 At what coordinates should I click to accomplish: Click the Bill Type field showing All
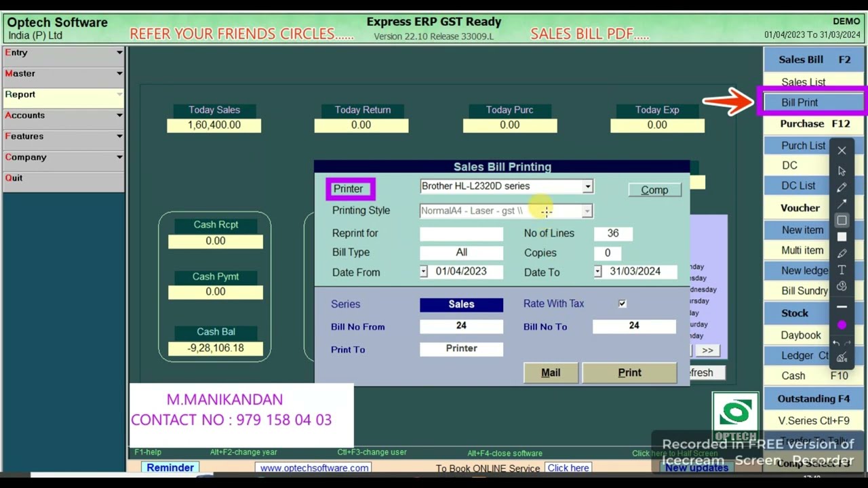tap(461, 253)
